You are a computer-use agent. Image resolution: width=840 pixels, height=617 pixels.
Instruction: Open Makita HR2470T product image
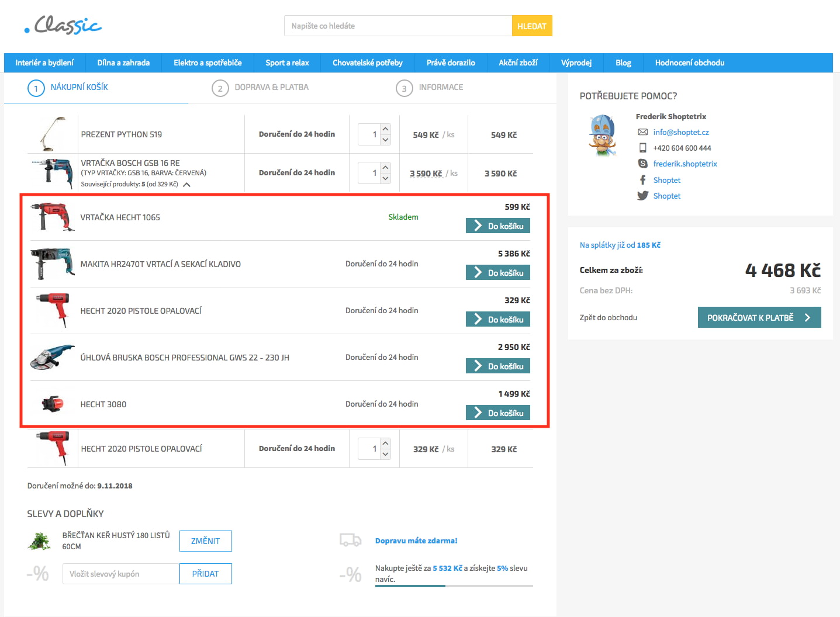coord(53,264)
